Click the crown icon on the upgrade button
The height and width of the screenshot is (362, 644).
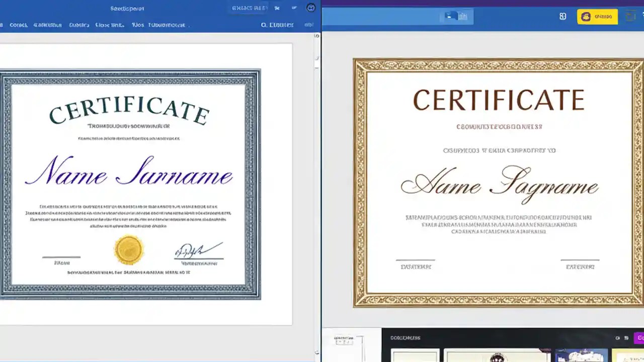tap(586, 17)
